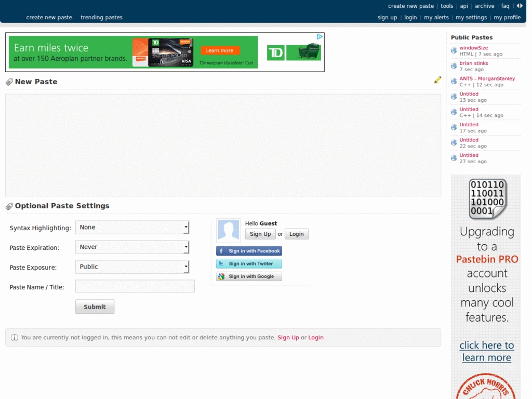Click the globe icon beside ANTS - MorganStanley
This screenshot has height=399, width=532.
click(453, 81)
